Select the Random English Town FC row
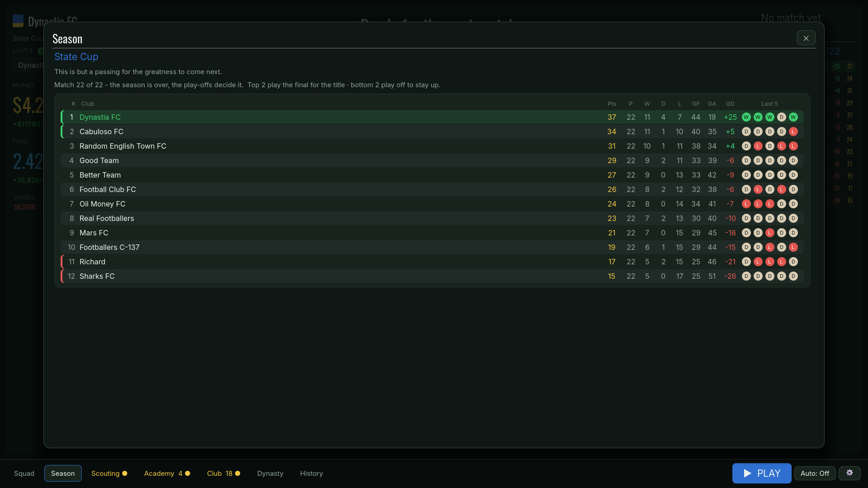The height and width of the screenshot is (488, 868). [432, 146]
